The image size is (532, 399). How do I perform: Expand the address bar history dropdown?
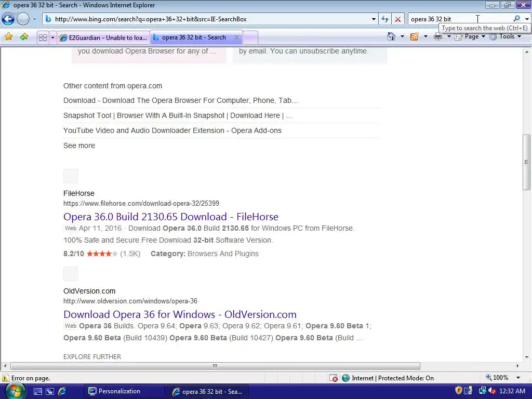tap(374, 19)
